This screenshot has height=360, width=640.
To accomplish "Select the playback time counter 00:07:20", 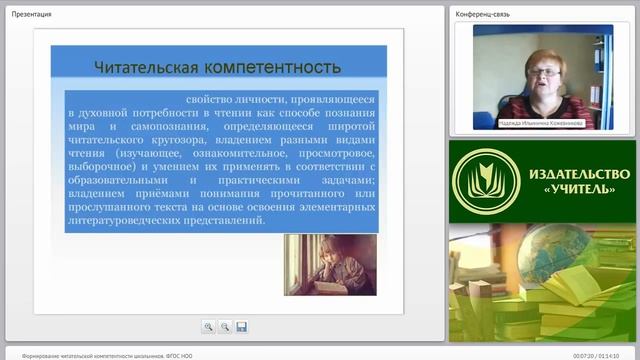I will (x=584, y=356).
